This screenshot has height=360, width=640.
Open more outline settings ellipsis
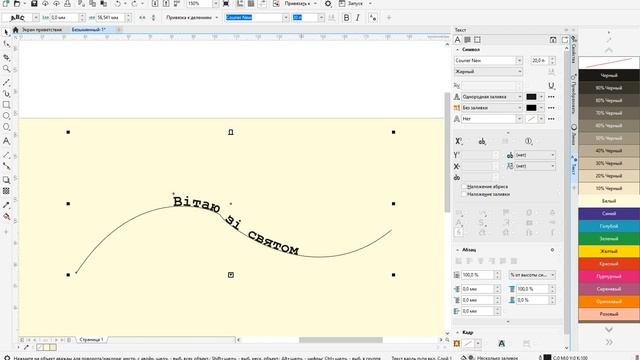(551, 119)
